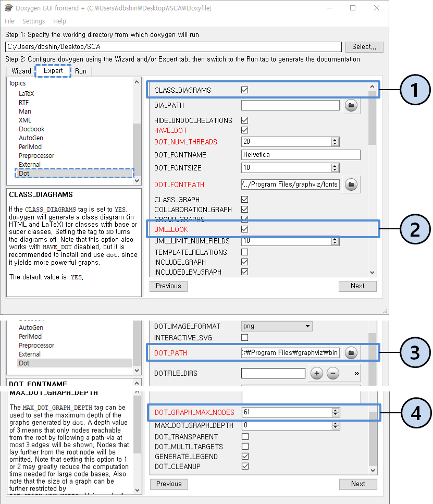Open DOT_IMAGE_FORMAT png dropdown
433x504 pixels.
(277, 326)
